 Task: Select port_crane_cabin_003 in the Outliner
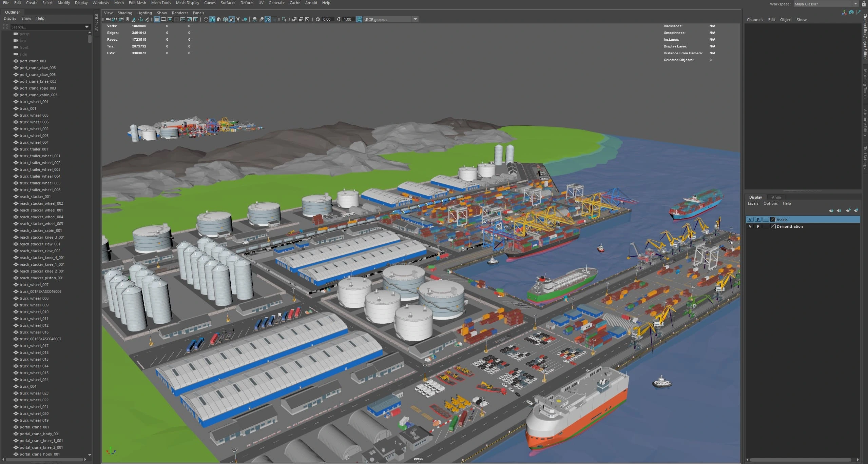coord(38,95)
